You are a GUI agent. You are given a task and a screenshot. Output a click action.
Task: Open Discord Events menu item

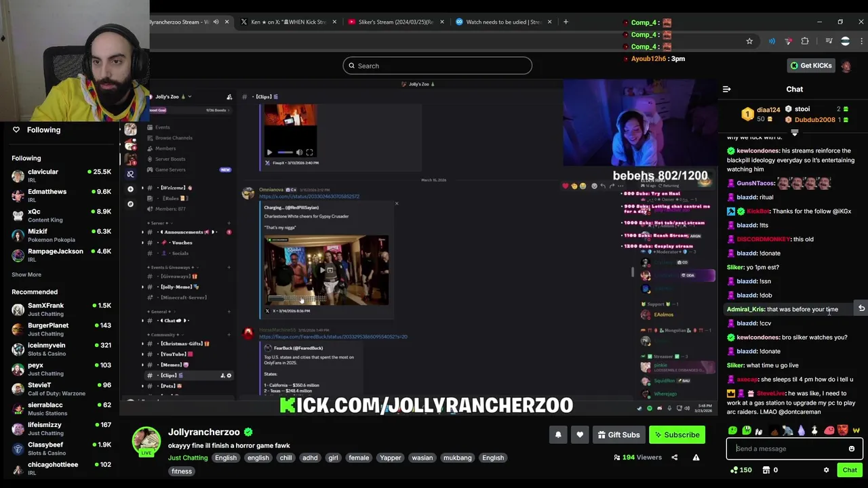point(162,127)
